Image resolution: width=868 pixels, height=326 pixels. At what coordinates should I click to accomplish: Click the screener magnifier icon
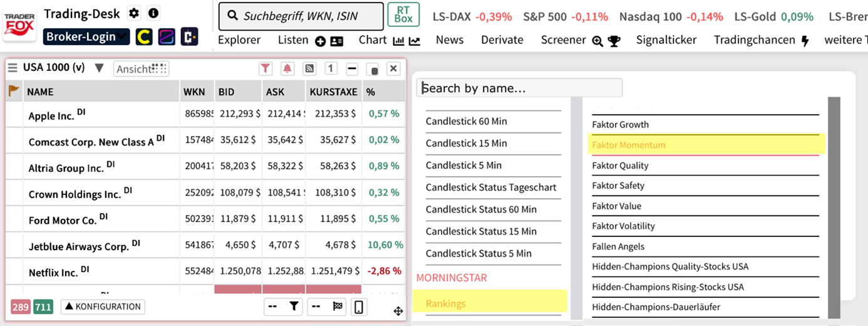coord(597,41)
